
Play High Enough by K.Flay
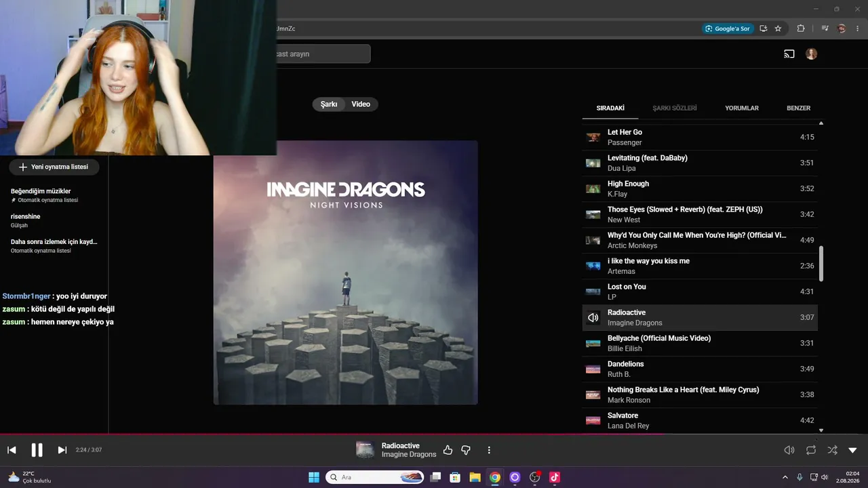click(700, 189)
